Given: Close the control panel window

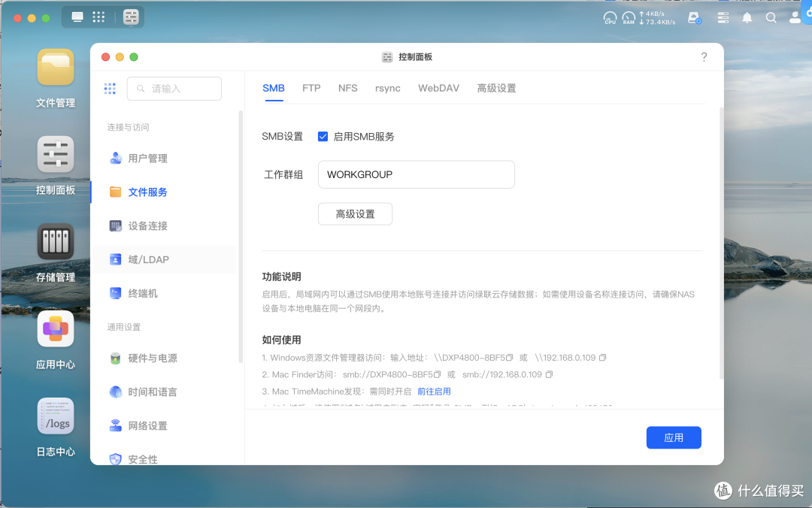Looking at the screenshot, I should click(x=106, y=57).
